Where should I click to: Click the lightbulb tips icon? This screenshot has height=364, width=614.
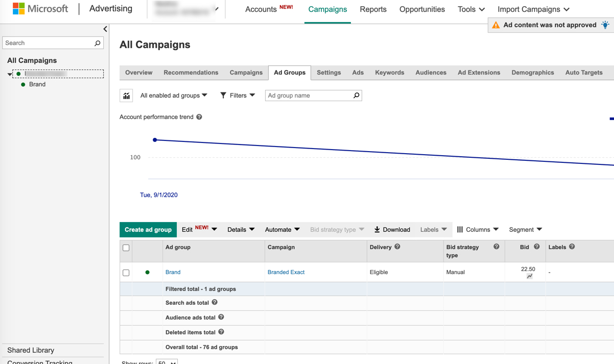[605, 25]
